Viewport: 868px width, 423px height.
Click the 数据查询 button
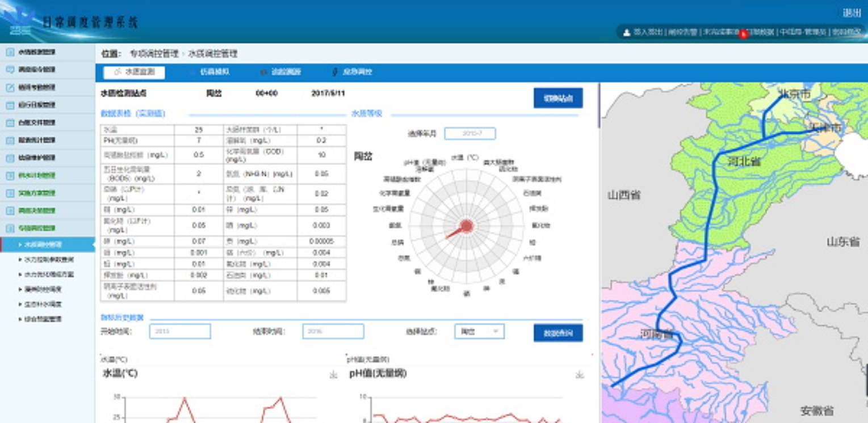click(557, 333)
